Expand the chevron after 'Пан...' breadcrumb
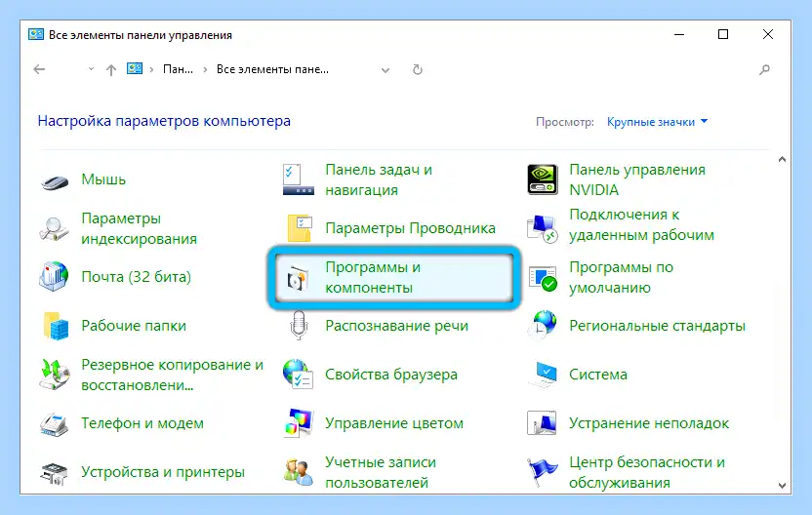The width and height of the screenshot is (812, 515). point(205,69)
